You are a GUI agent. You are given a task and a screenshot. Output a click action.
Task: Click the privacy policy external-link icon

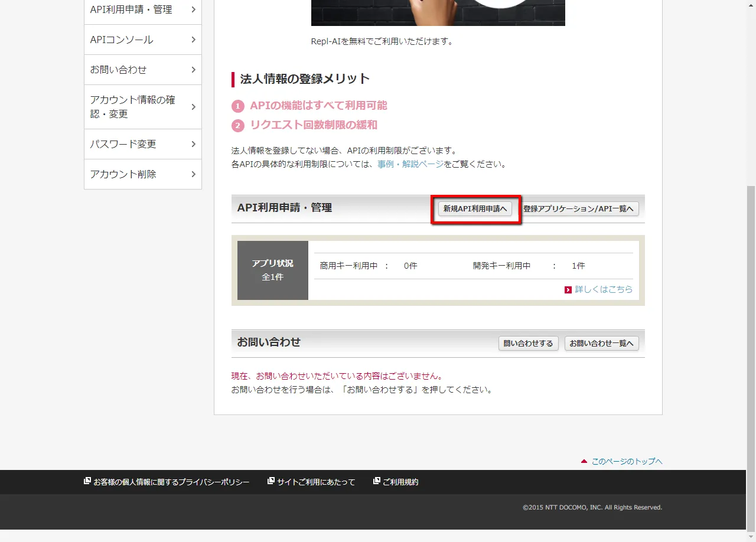(x=87, y=481)
